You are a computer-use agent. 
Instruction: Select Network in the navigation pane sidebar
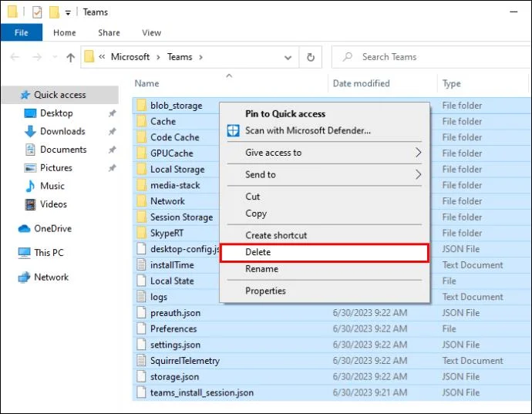tap(51, 278)
